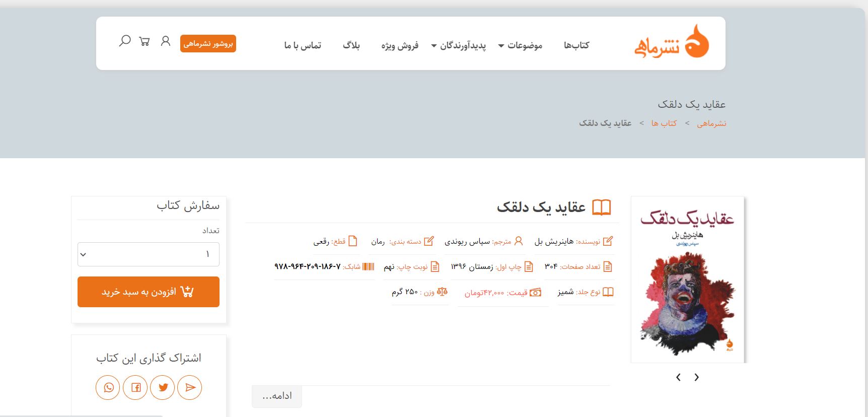Open the shopping cart icon
This screenshot has height=417, width=868.
tap(144, 41)
